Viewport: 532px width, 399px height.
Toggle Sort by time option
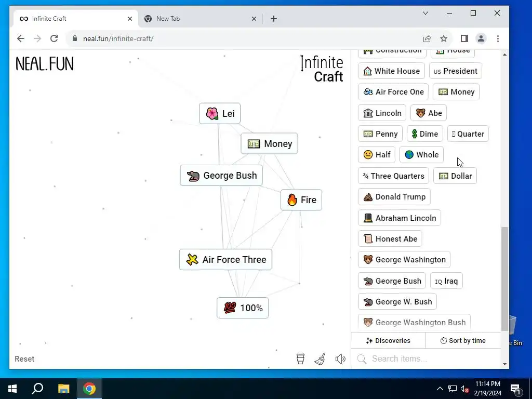click(463, 340)
